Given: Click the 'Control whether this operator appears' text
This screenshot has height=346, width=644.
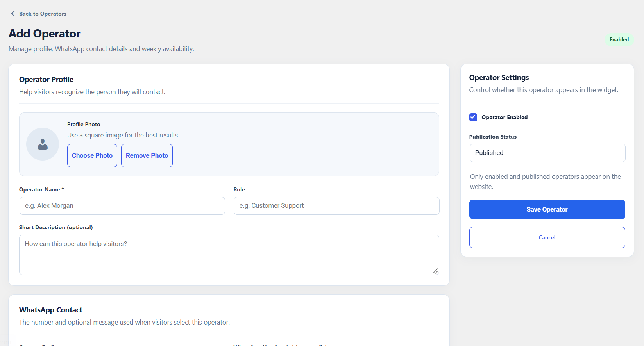Looking at the screenshot, I should tap(544, 90).
